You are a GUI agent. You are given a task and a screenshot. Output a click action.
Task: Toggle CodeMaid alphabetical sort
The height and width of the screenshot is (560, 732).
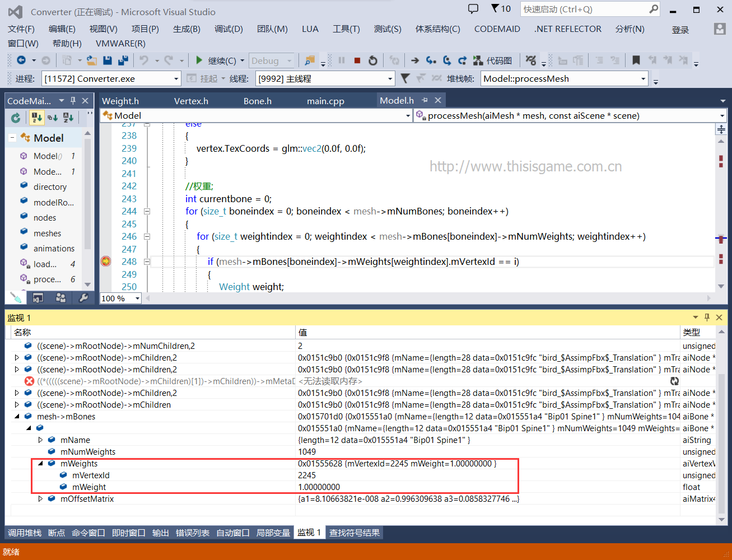(68, 118)
